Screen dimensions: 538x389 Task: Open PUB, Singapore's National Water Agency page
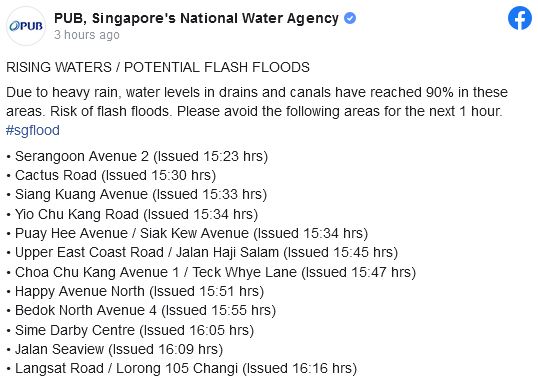196,19
